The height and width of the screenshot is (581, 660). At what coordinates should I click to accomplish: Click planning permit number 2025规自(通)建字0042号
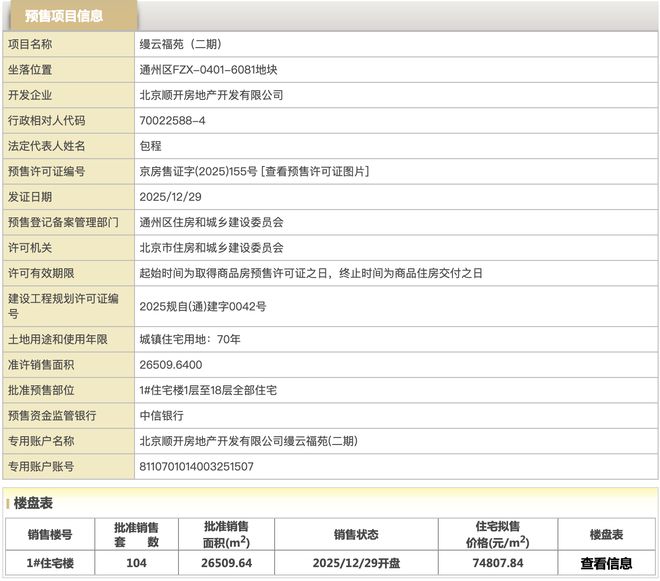[203, 305]
